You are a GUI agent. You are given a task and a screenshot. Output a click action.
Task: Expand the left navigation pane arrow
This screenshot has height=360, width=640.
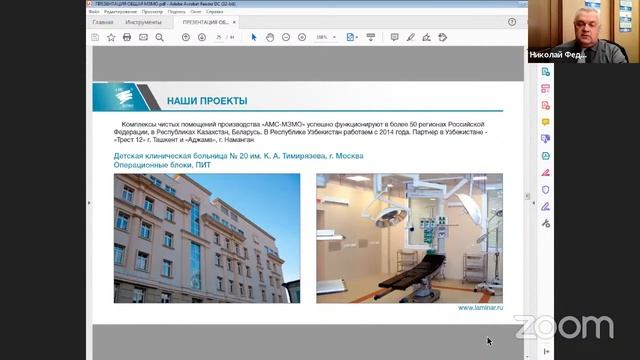89,203
